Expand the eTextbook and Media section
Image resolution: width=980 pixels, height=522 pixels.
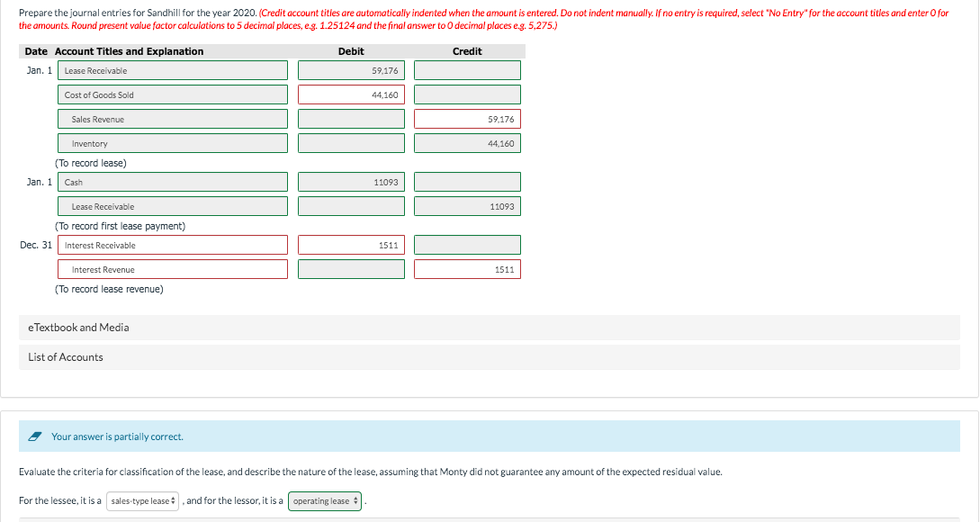pyautogui.click(x=490, y=328)
